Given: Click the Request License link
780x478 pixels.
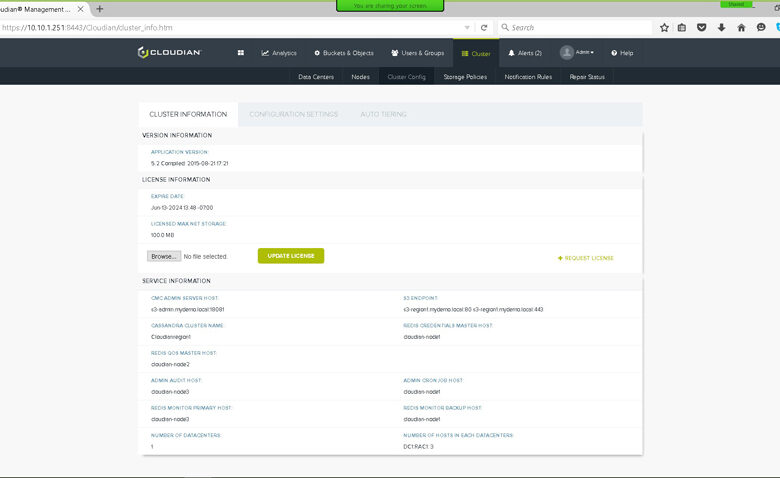Looking at the screenshot, I should pos(585,258).
